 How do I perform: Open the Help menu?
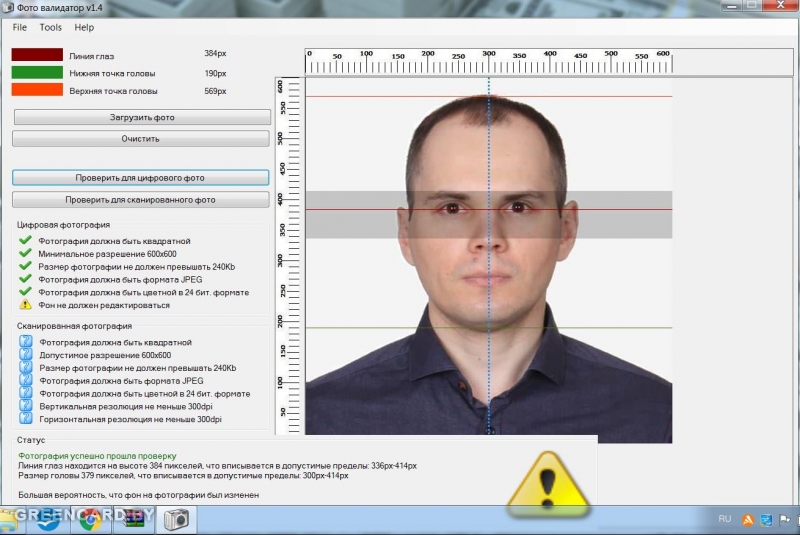click(x=84, y=27)
